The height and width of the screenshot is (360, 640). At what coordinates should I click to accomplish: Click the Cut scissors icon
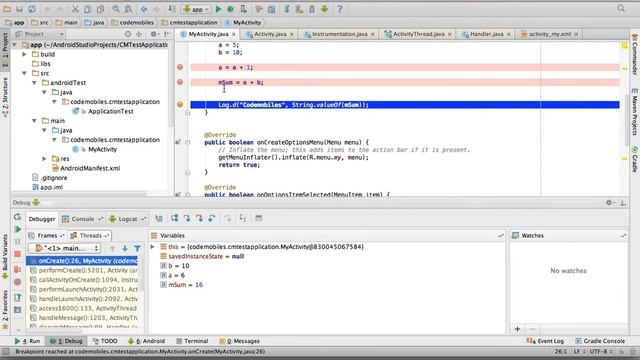coord(75,9)
